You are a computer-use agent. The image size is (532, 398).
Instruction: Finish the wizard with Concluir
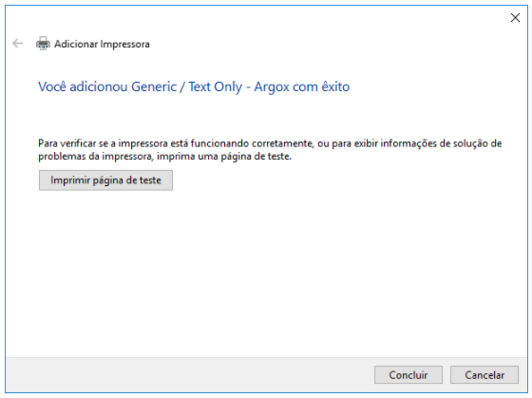(x=408, y=375)
